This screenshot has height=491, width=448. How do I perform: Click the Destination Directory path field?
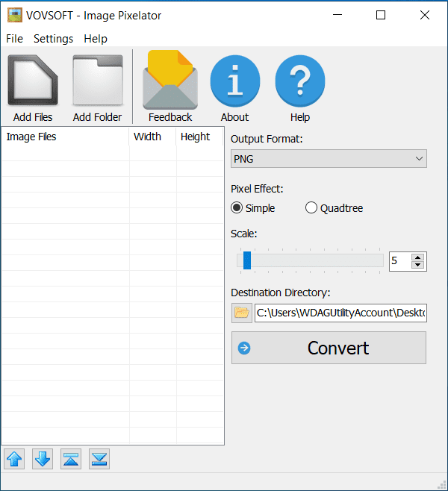[340, 313]
